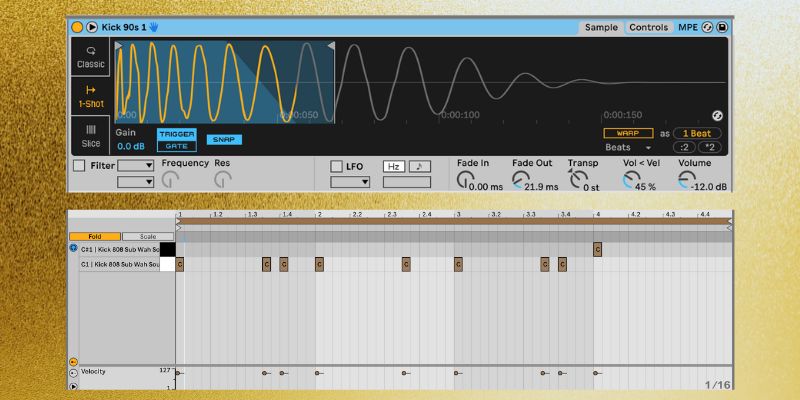Open the filter type dropdown next to Filter
The image size is (800, 400).
coord(135,166)
